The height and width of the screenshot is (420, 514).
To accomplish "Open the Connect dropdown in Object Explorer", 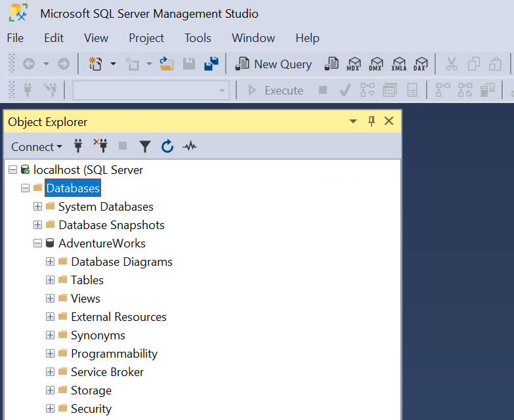I will click(37, 146).
